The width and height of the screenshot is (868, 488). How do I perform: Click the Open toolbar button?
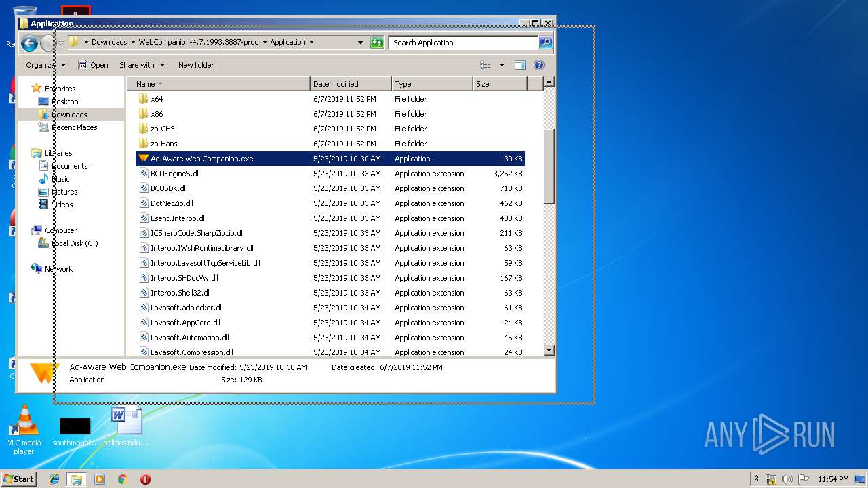point(93,65)
